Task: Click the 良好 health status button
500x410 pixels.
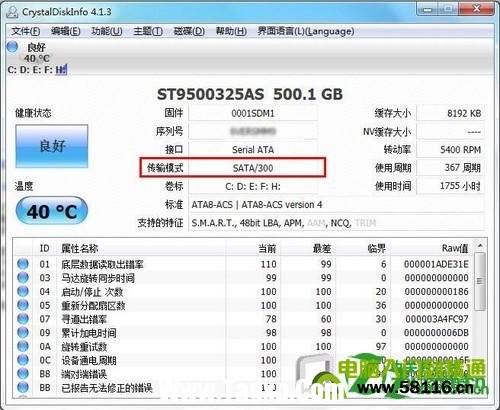Action: [52, 146]
